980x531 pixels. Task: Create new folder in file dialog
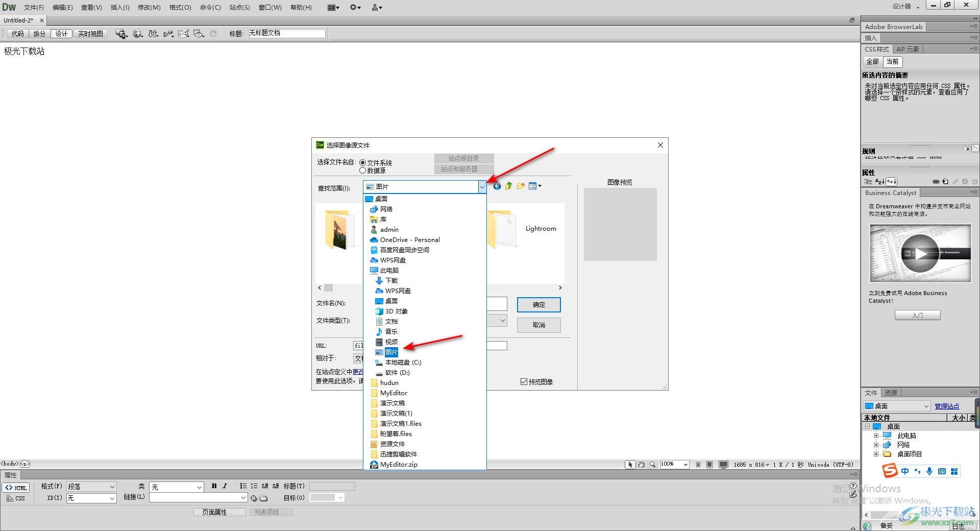(x=521, y=186)
